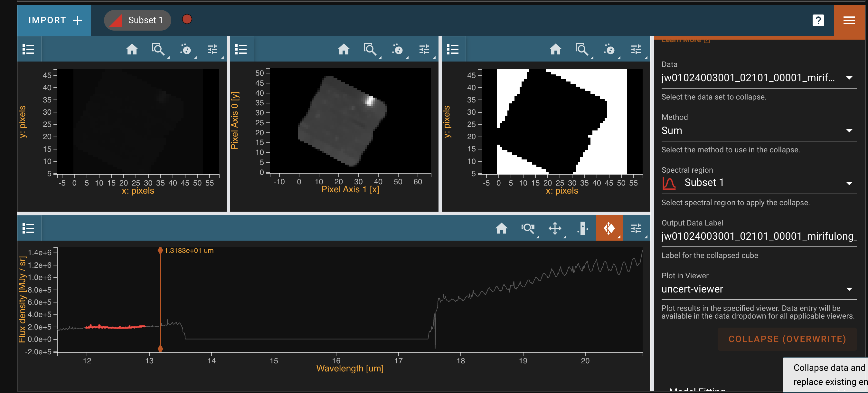Toggle the Subset 1 chip in toolbar

point(137,20)
